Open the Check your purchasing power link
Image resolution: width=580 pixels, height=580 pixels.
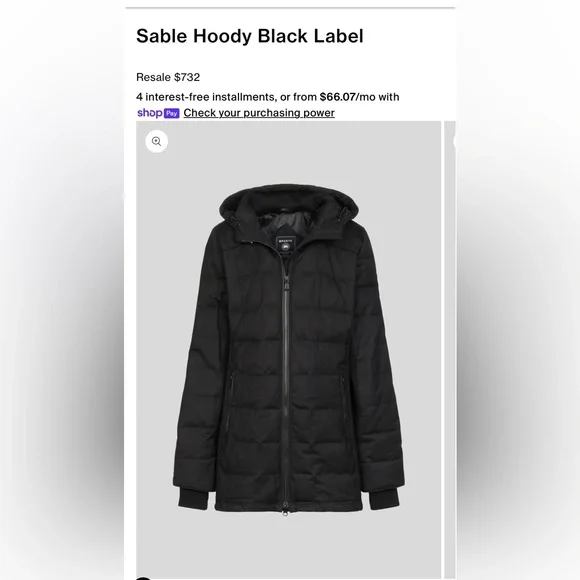(259, 113)
